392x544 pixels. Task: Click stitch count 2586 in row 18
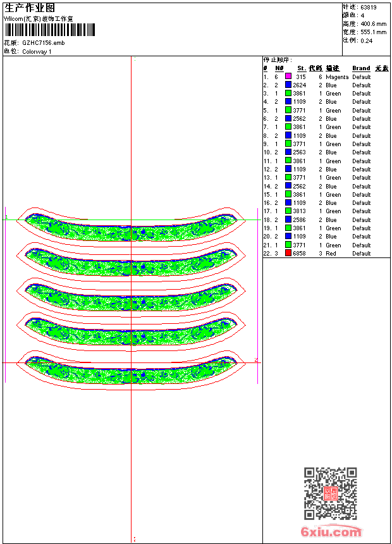pyautogui.click(x=300, y=220)
